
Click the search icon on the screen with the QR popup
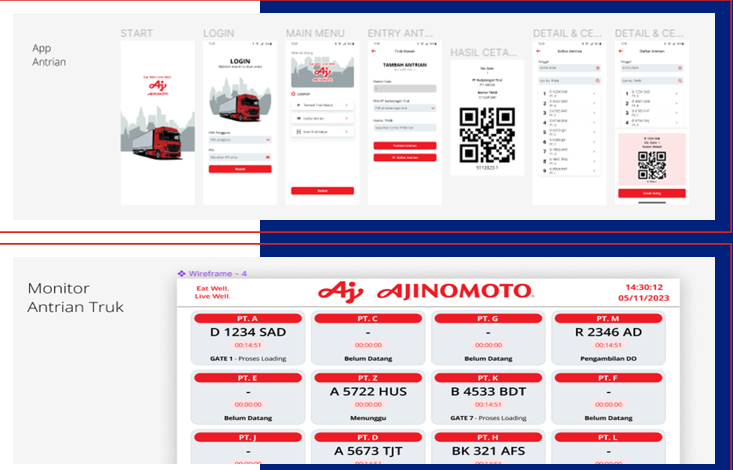click(x=680, y=81)
